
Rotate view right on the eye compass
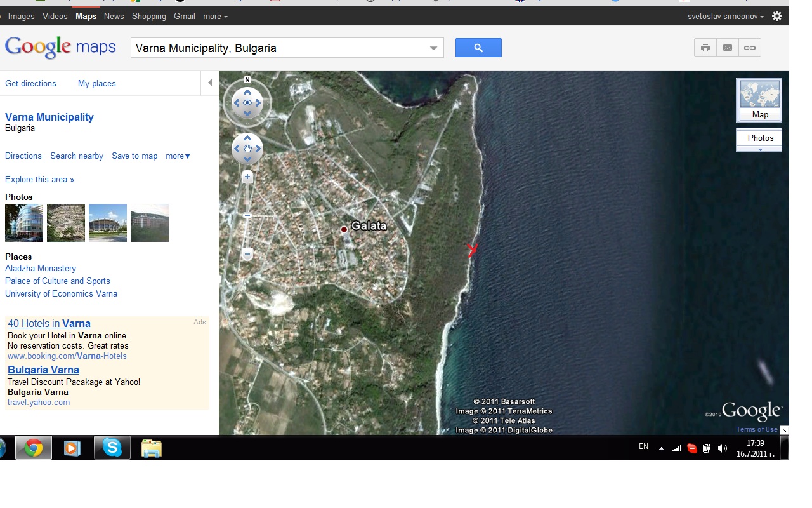[258, 103]
